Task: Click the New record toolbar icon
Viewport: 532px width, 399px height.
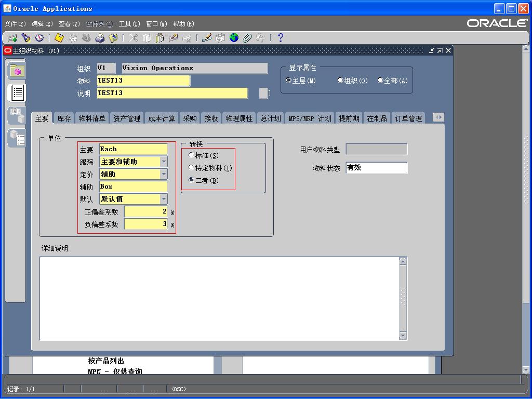Action: pos(12,38)
